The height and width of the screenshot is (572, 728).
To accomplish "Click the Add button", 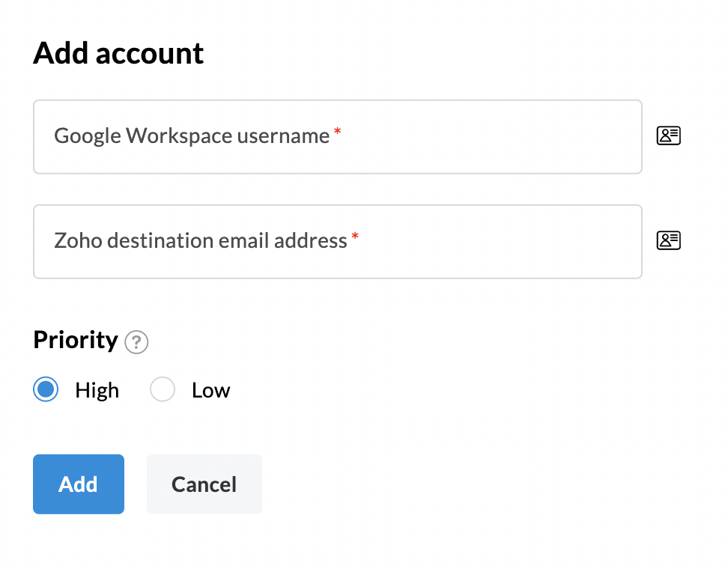I will pyautogui.click(x=79, y=484).
